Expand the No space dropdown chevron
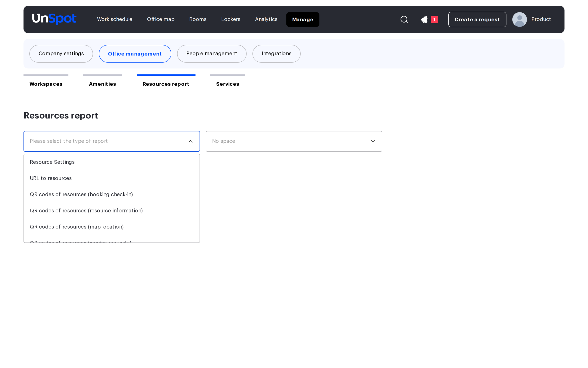 (373, 141)
